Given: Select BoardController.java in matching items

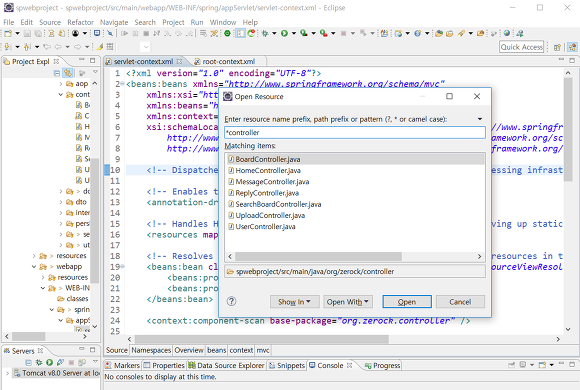Looking at the screenshot, I should tap(355, 159).
